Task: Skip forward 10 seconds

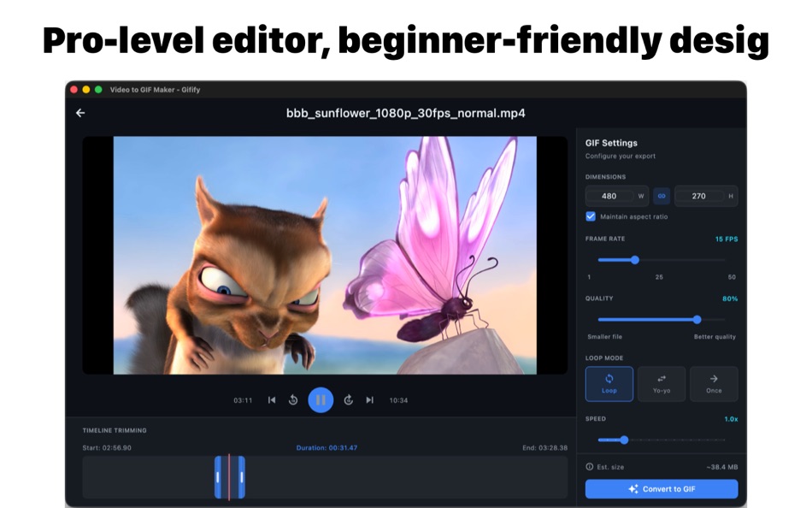Action: tap(347, 399)
